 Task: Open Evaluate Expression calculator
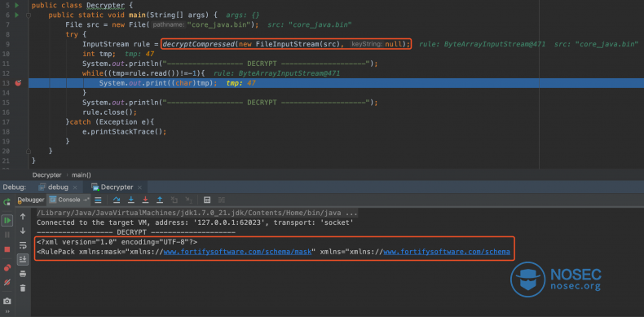pos(207,200)
